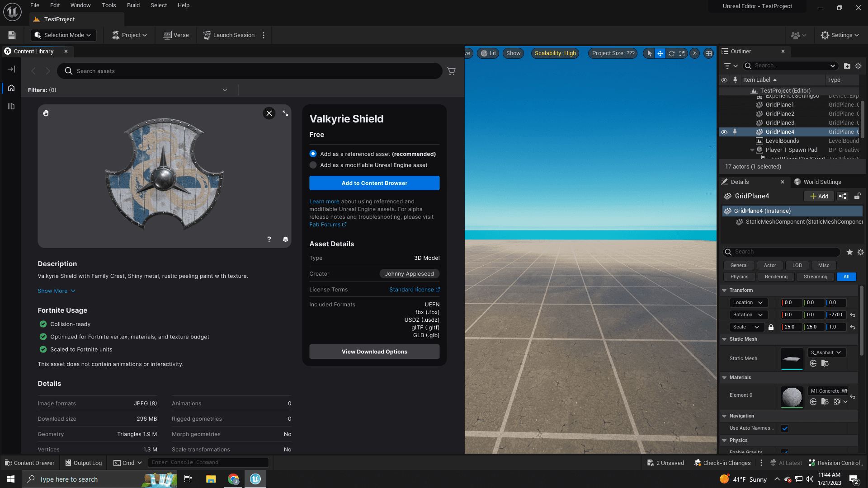The height and width of the screenshot is (488, 868).
Task: Collapse the Transform section
Action: [724, 291]
